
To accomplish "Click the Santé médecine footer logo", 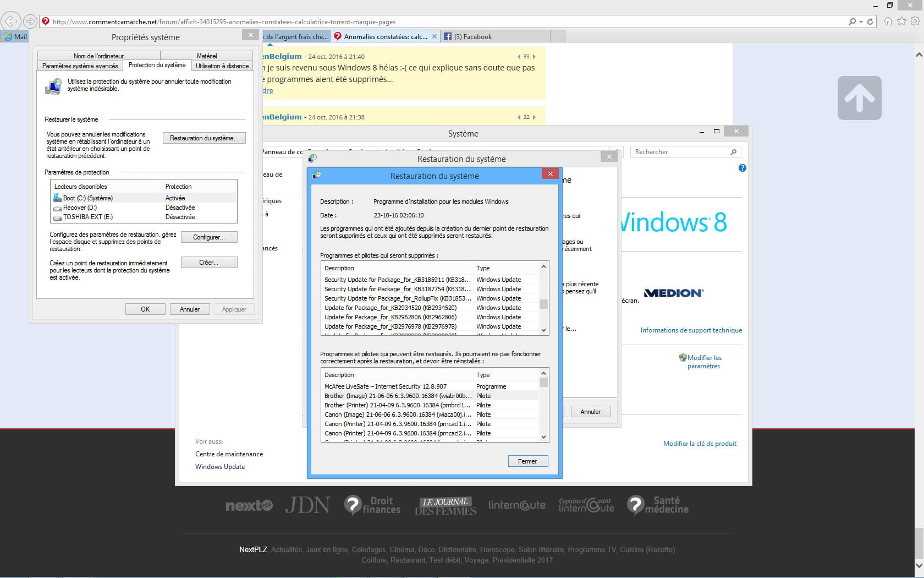I will pos(658,505).
